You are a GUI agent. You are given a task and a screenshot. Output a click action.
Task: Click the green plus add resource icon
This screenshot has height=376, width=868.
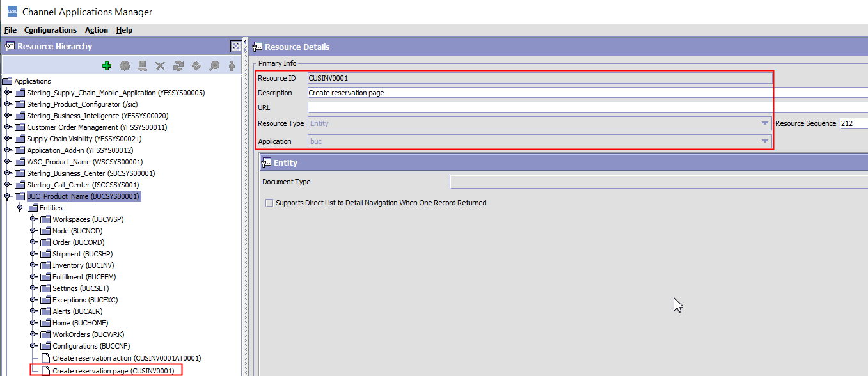(107, 65)
